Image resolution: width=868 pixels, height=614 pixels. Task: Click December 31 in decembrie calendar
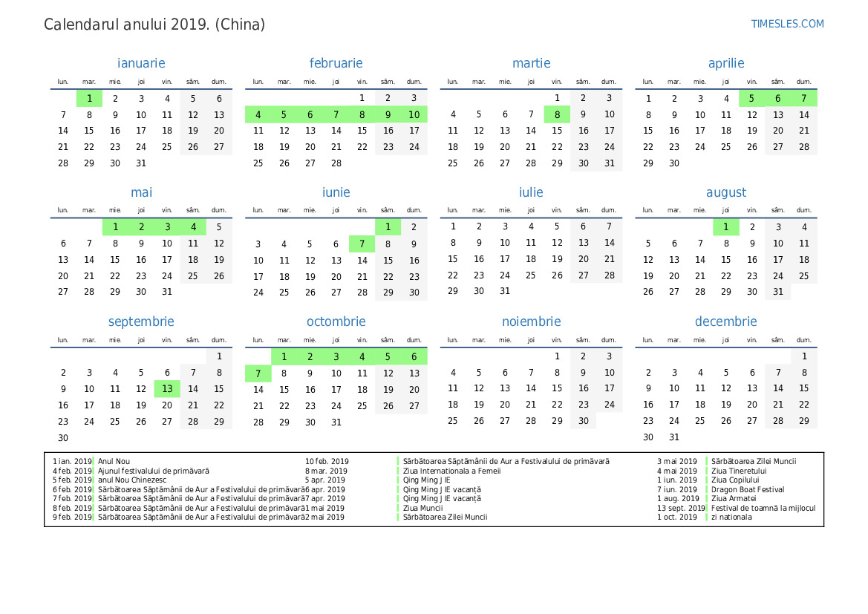pos(673,437)
